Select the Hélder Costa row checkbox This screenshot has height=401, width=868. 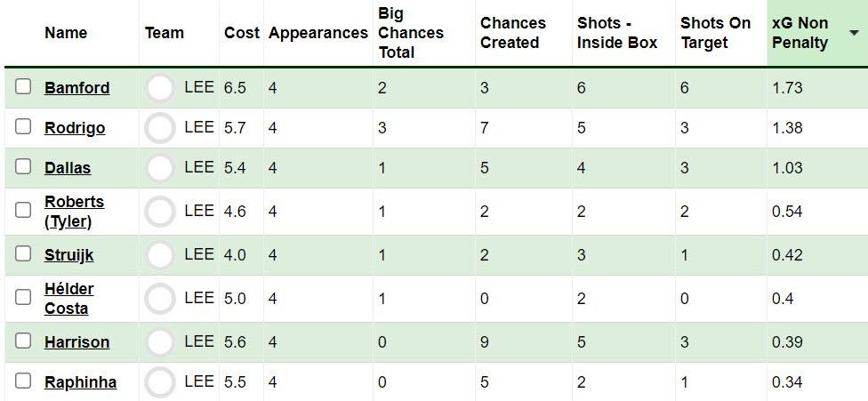[x=23, y=298]
